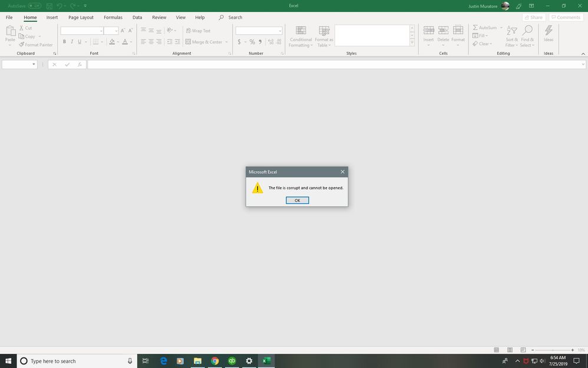Open the Page Layout tab
Viewport: 588px width, 368px height.
click(81, 18)
